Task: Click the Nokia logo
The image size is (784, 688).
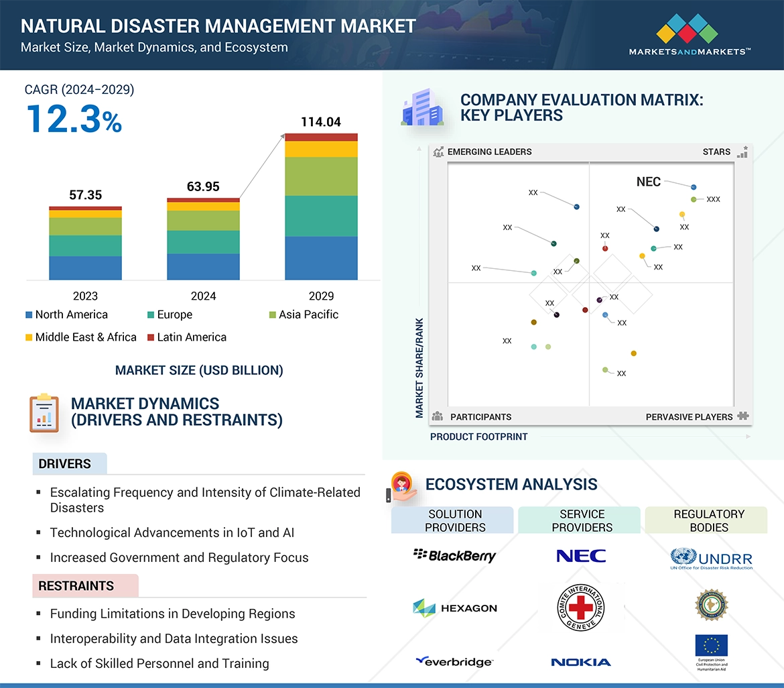Action: coord(581,663)
